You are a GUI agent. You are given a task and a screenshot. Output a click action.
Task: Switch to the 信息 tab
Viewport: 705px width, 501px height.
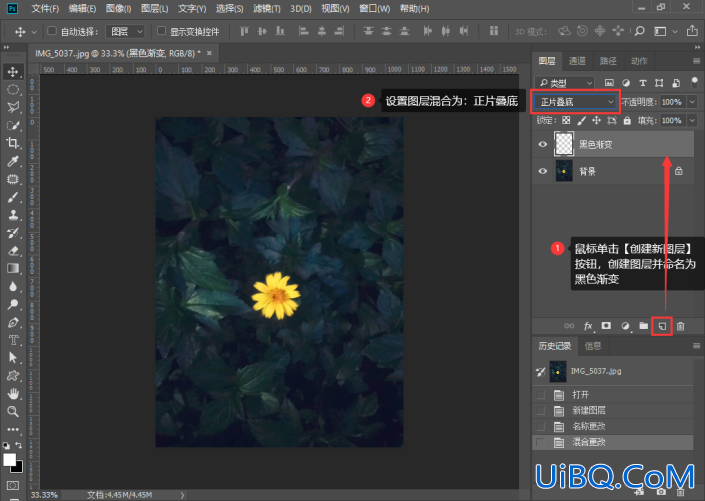pos(593,346)
